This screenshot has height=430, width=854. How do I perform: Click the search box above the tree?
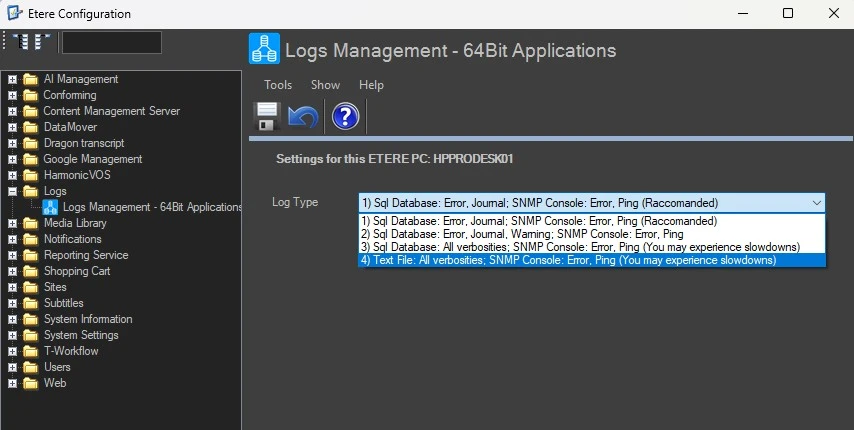tap(111, 42)
